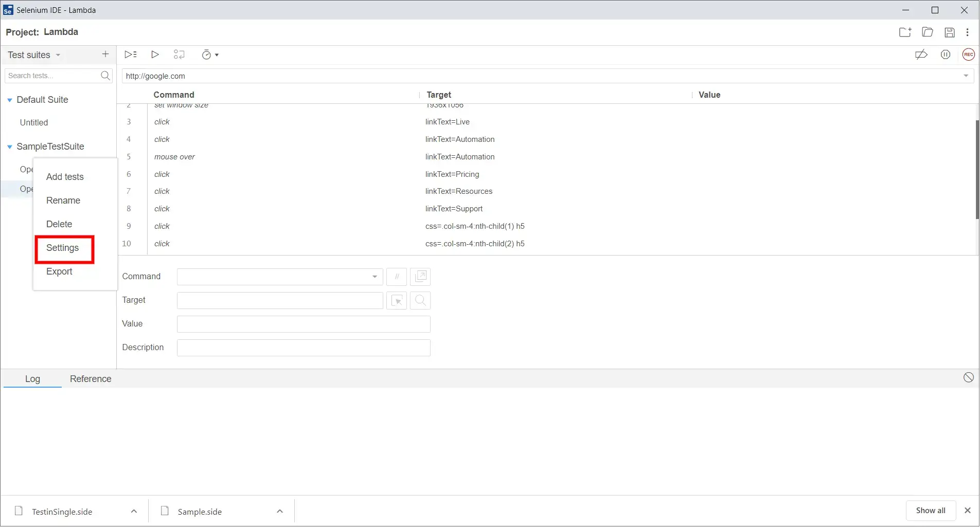Add a new test suite with the plus

tap(105, 54)
